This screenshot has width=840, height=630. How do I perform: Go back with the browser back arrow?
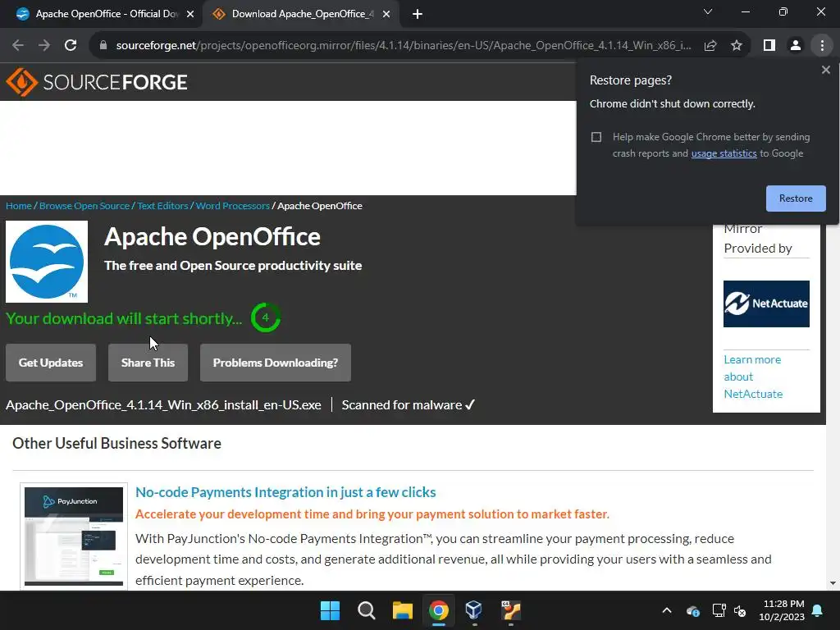(x=18, y=46)
